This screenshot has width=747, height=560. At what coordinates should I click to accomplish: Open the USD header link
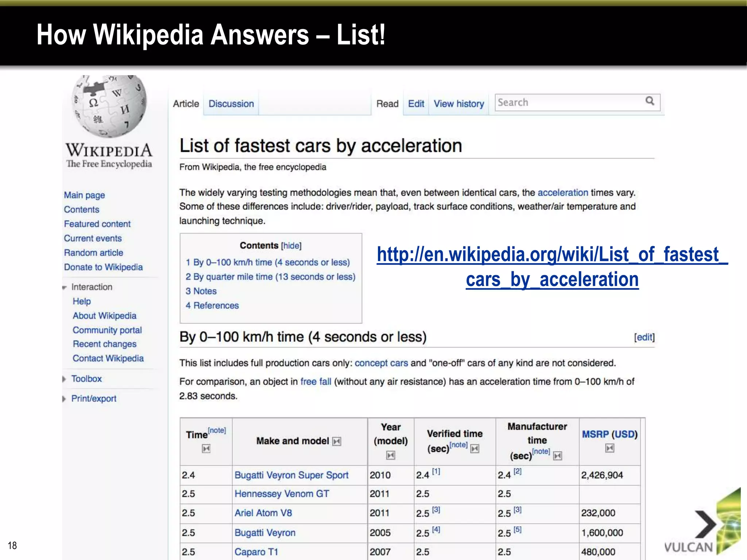[625, 434]
